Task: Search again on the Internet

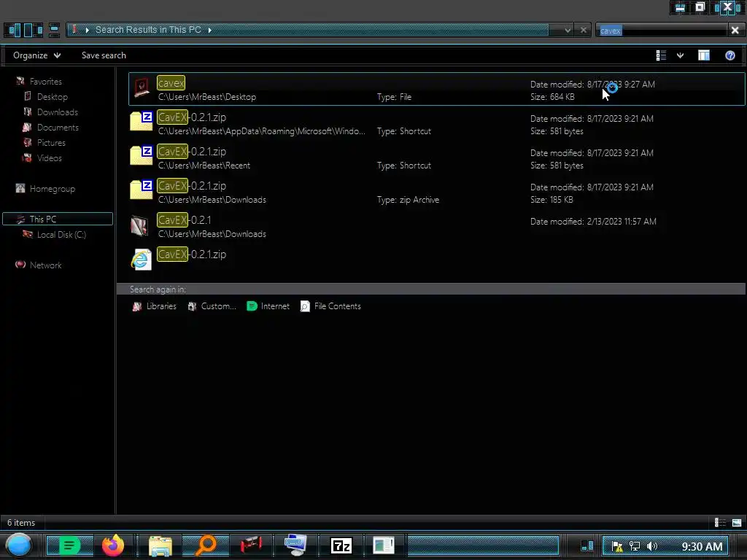Action: tap(268, 306)
